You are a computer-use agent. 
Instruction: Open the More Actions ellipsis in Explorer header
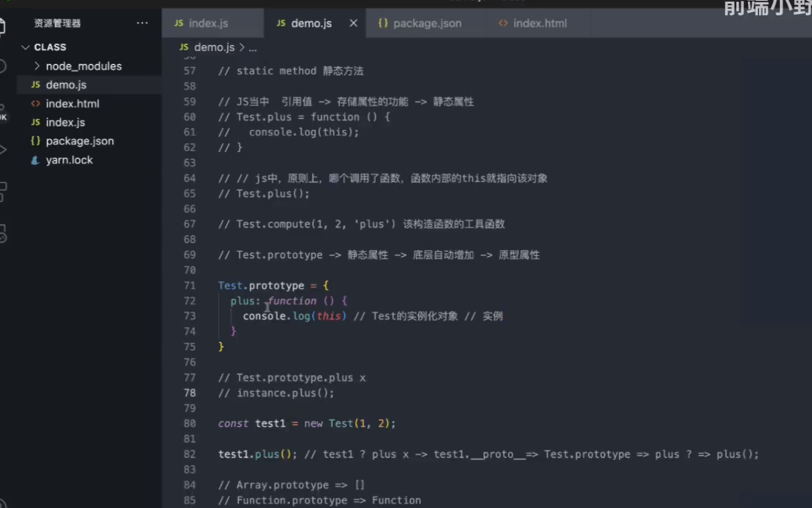(x=142, y=23)
